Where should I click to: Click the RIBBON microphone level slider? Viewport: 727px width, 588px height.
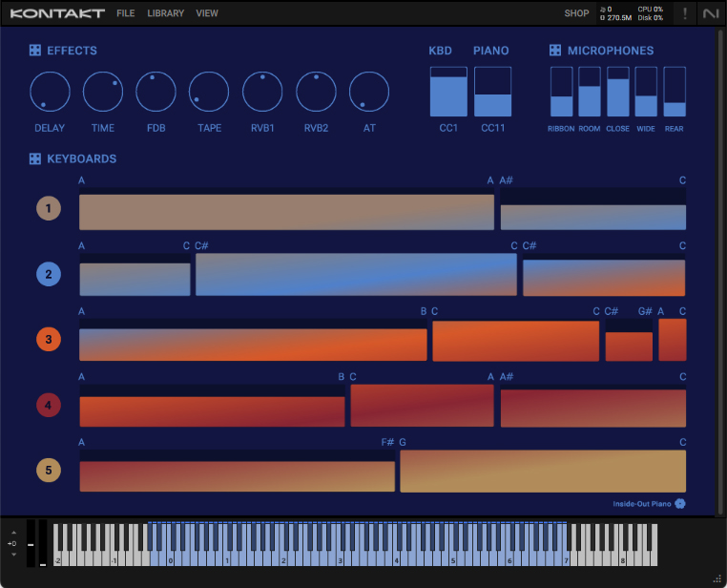(x=561, y=93)
